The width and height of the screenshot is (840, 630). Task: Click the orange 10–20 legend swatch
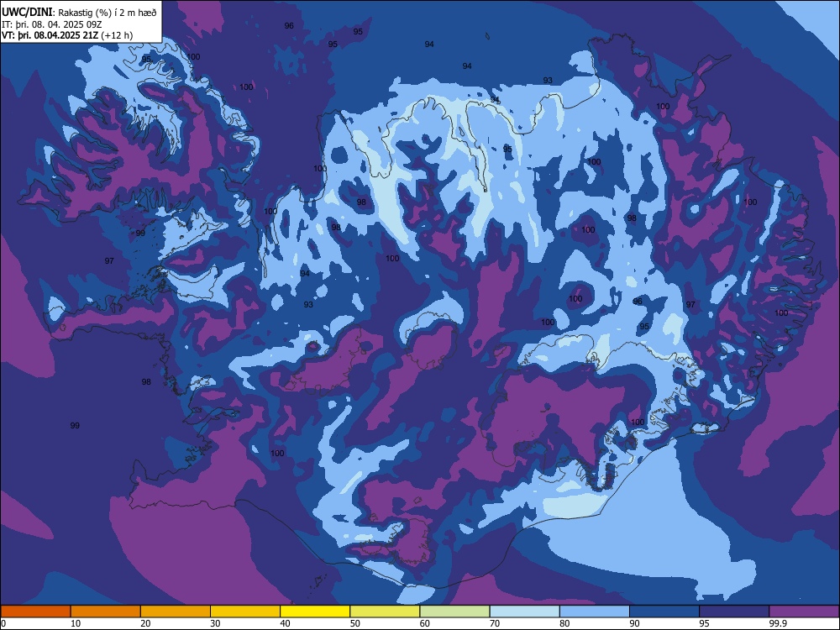tap(106, 612)
